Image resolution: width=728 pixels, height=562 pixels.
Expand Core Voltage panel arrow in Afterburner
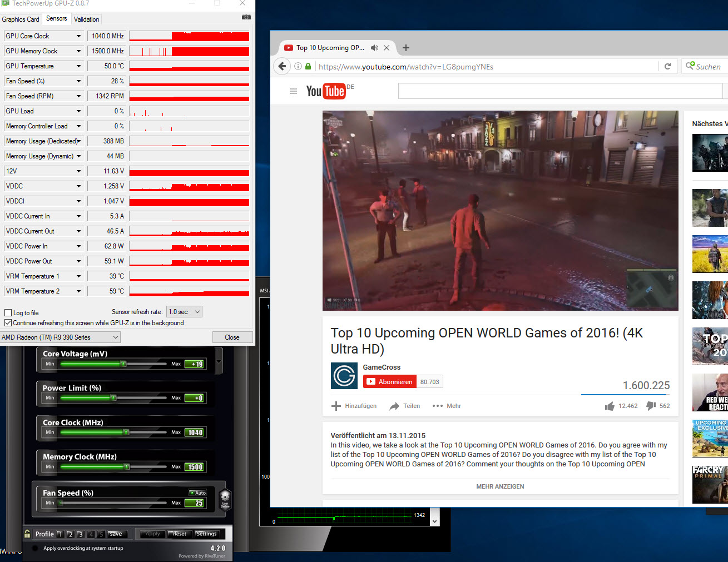tap(219, 361)
